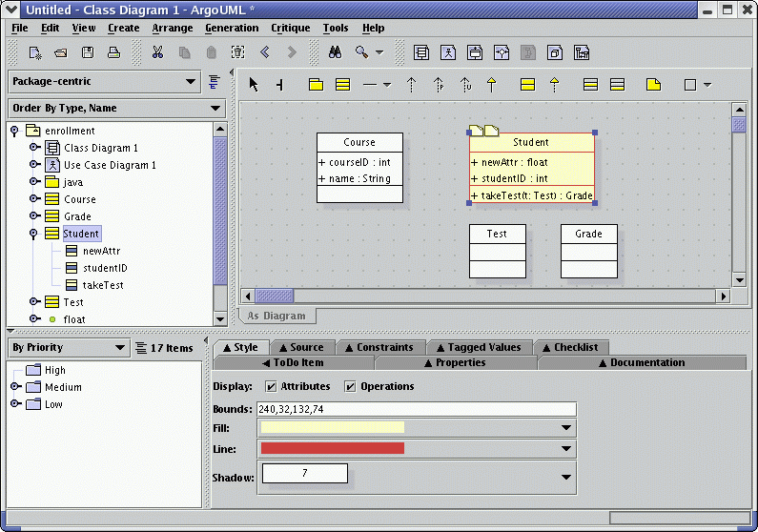Viewport: 758px width, 532px height.
Task: Open the Tagged Values tab
Action: click(479, 347)
